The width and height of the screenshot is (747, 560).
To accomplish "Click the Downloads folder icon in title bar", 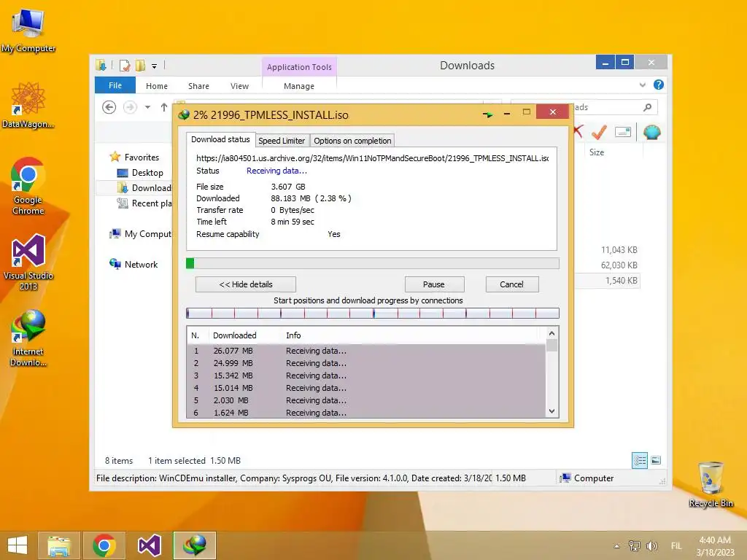I will click(x=101, y=65).
